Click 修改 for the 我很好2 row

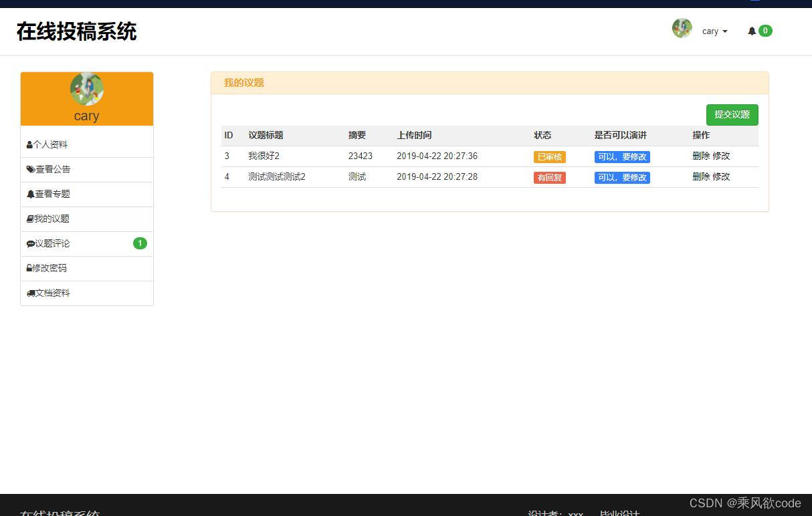721,156
